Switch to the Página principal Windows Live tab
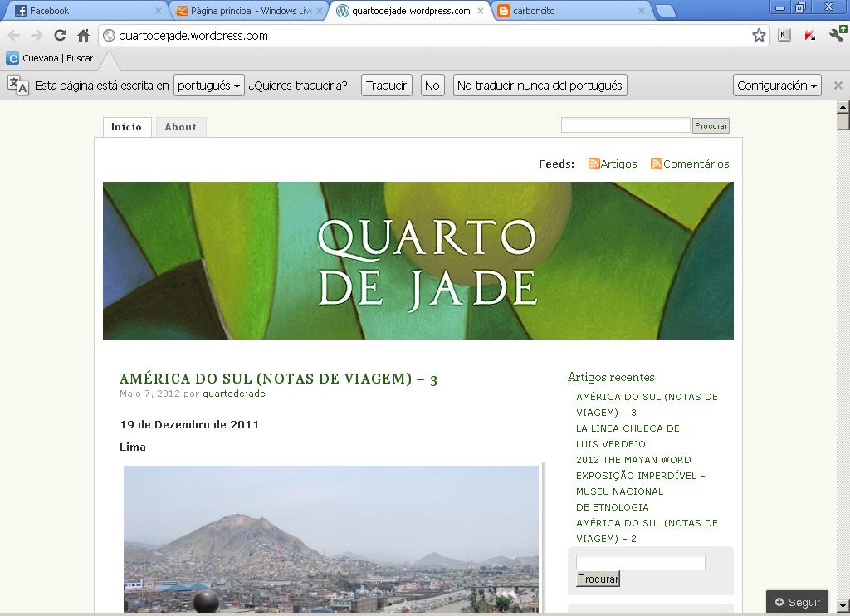This screenshot has height=616, width=850. point(247,10)
